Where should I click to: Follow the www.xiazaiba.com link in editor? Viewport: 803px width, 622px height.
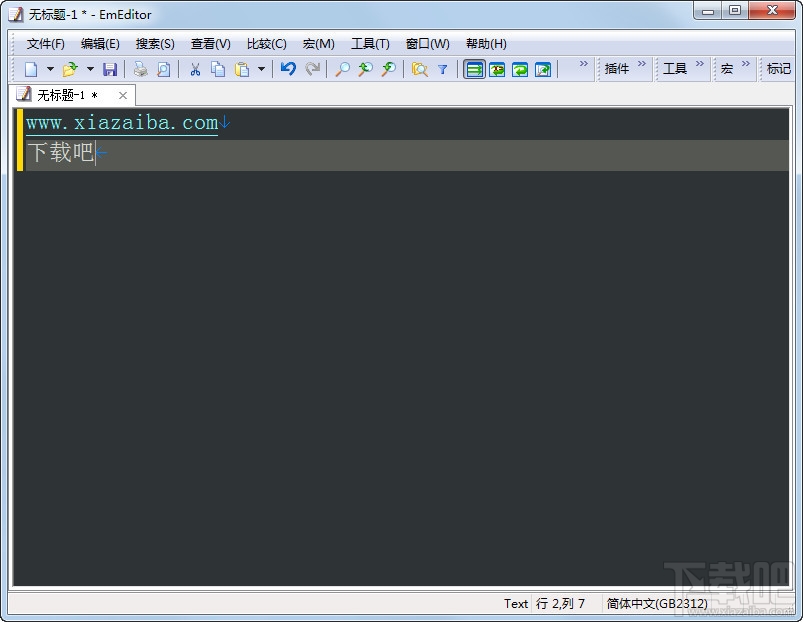[x=122, y=123]
